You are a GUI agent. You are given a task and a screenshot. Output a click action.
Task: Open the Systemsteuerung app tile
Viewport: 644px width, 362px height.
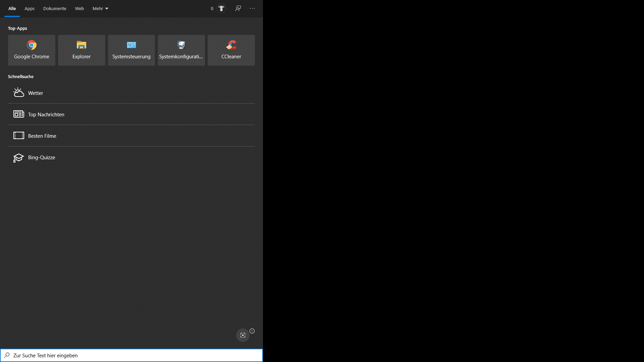pos(131,50)
